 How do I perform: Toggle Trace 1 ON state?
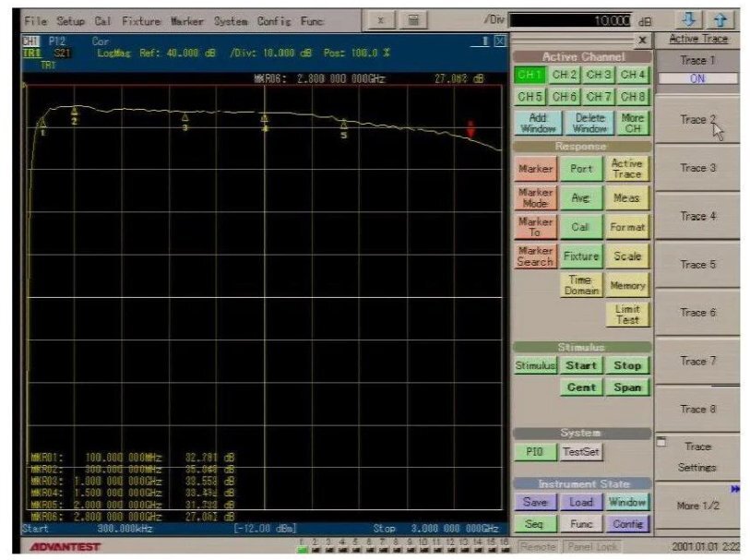click(x=697, y=78)
